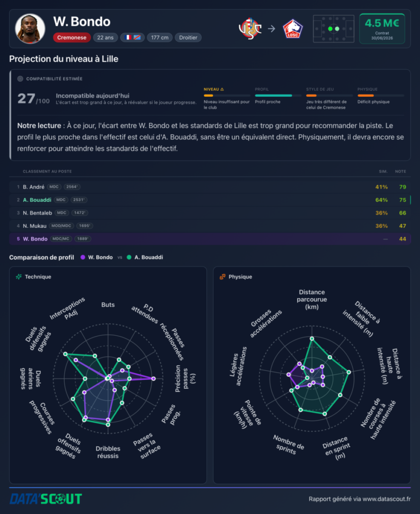Select the B. André ranking row
420x514 pixels.
[x=210, y=187]
